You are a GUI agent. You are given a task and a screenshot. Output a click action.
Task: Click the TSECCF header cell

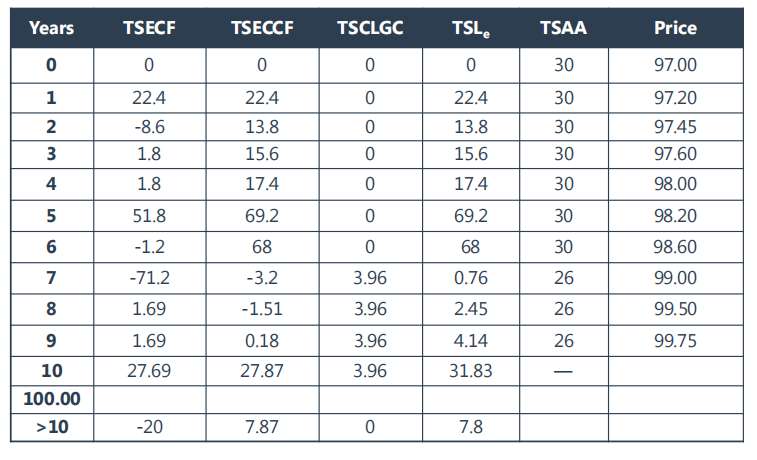(262, 28)
